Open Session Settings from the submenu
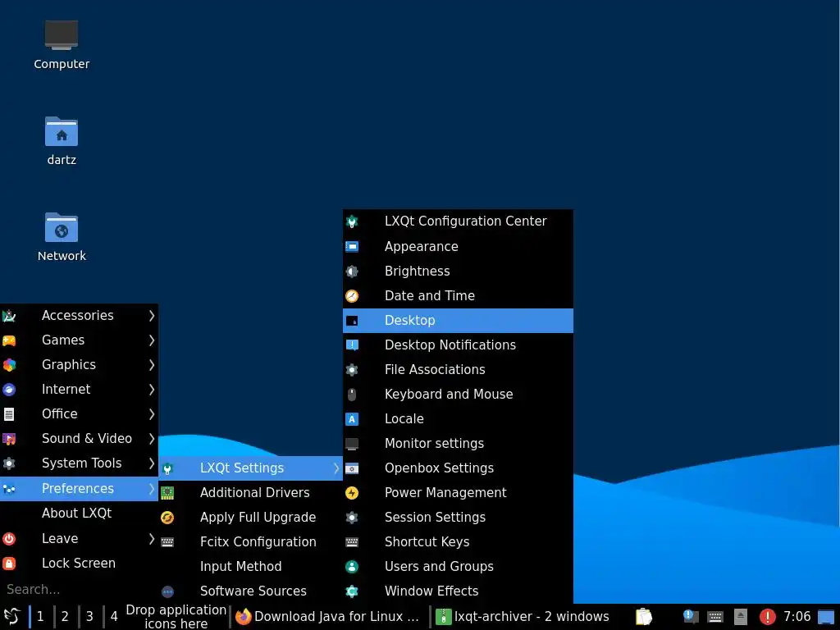 pyautogui.click(x=458, y=518)
